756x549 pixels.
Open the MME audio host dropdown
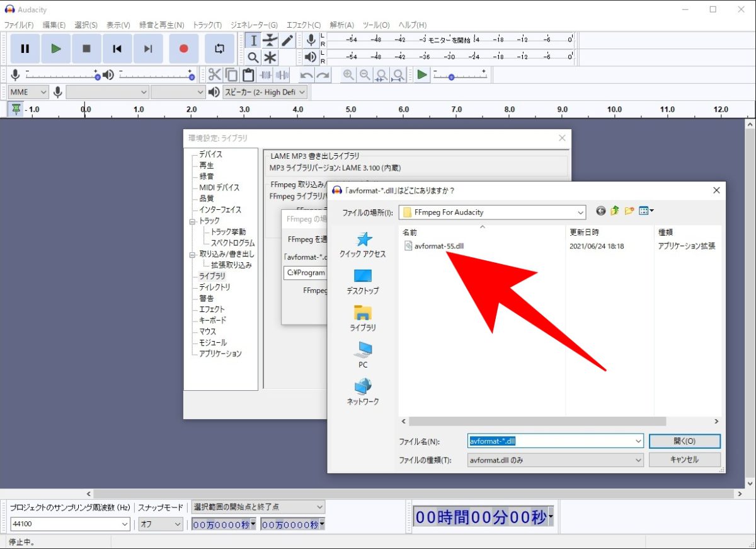click(x=28, y=92)
